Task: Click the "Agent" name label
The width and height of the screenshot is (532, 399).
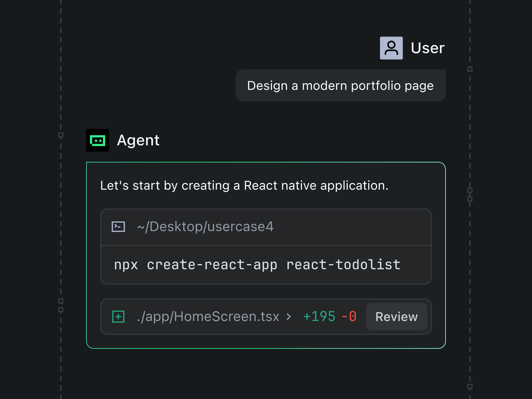Action: coord(138,140)
